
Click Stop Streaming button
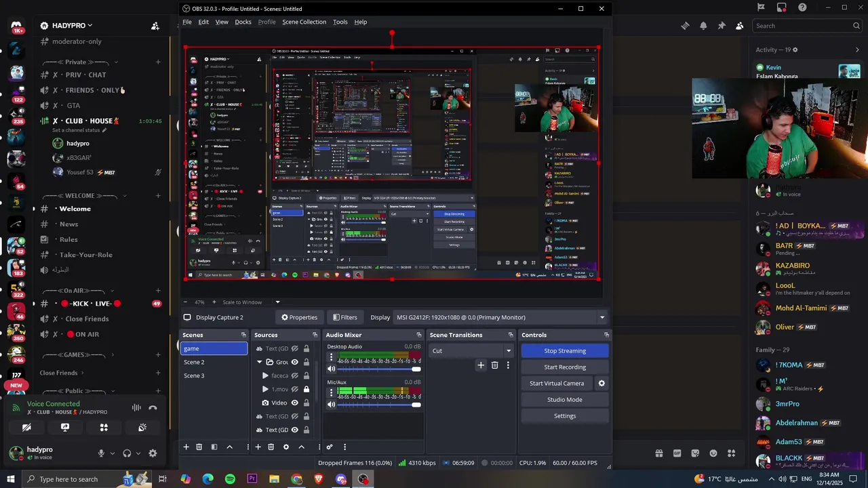point(565,350)
